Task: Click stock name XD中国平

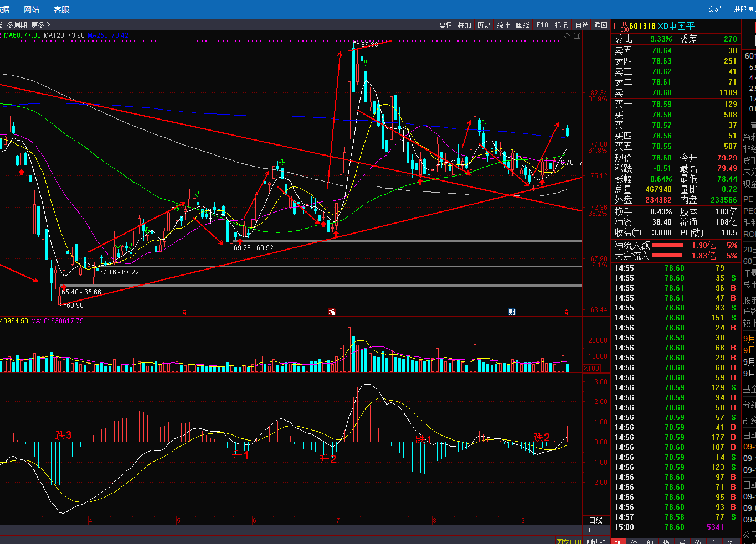Action: pyautogui.click(x=676, y=26)
